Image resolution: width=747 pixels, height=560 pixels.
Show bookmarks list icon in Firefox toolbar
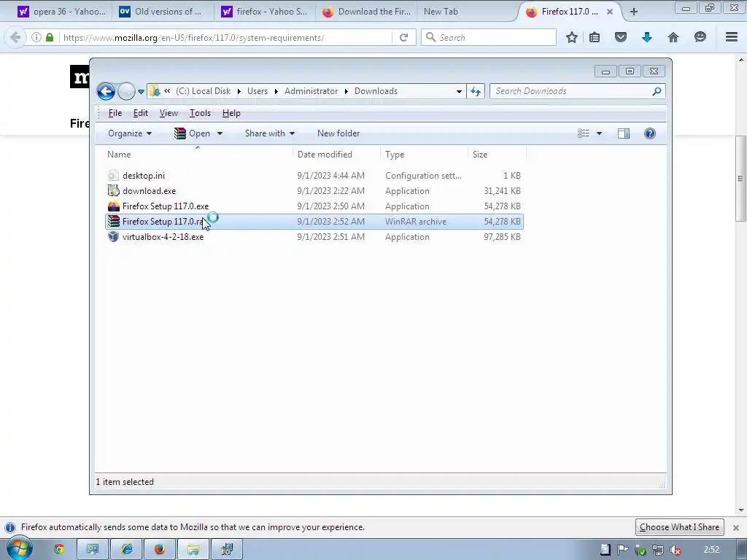click(x=595, y=37)
